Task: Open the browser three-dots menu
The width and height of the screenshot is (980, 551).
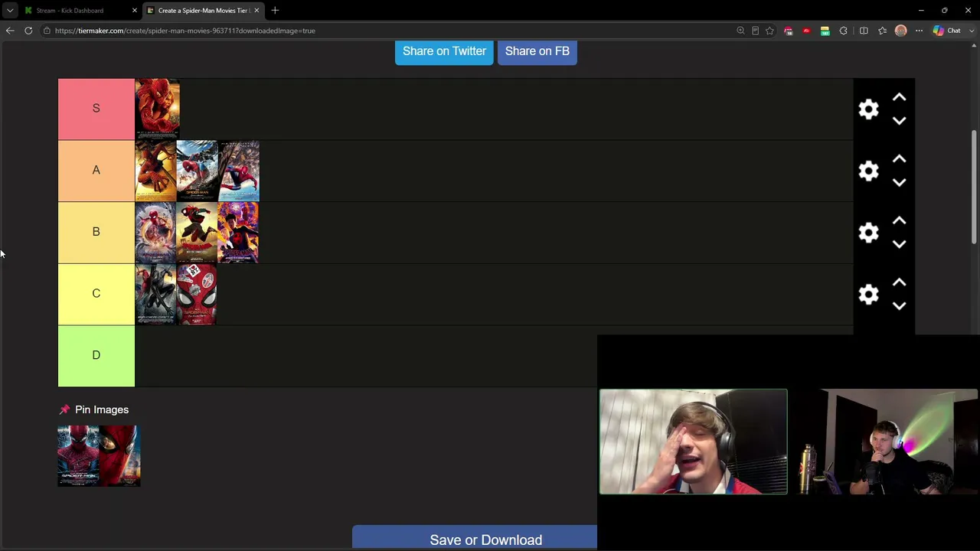Action: [x=919, y=31]
